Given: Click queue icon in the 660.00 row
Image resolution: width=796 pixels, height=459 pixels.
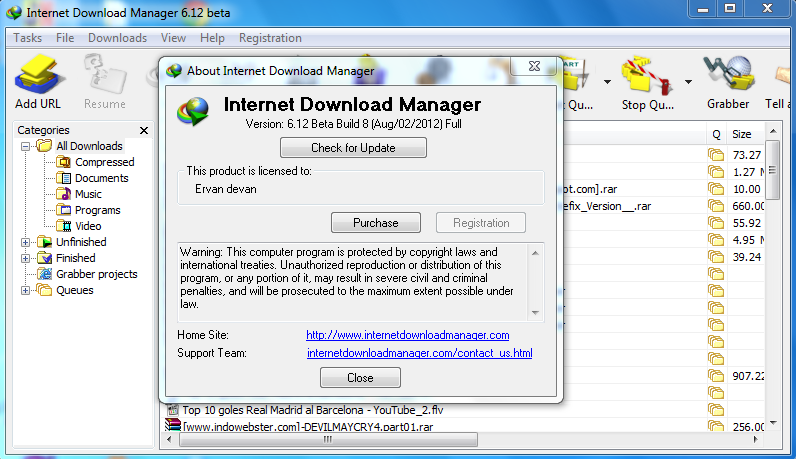Looking at the screenshot, I should click(716, 206).
